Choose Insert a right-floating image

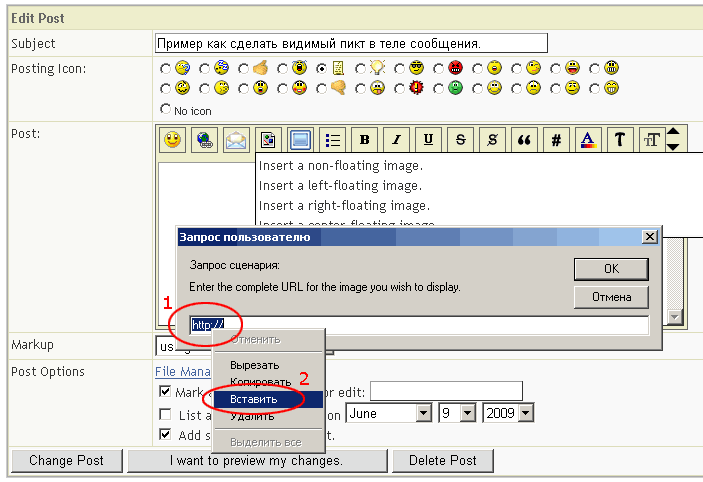(x=344, y=206)
